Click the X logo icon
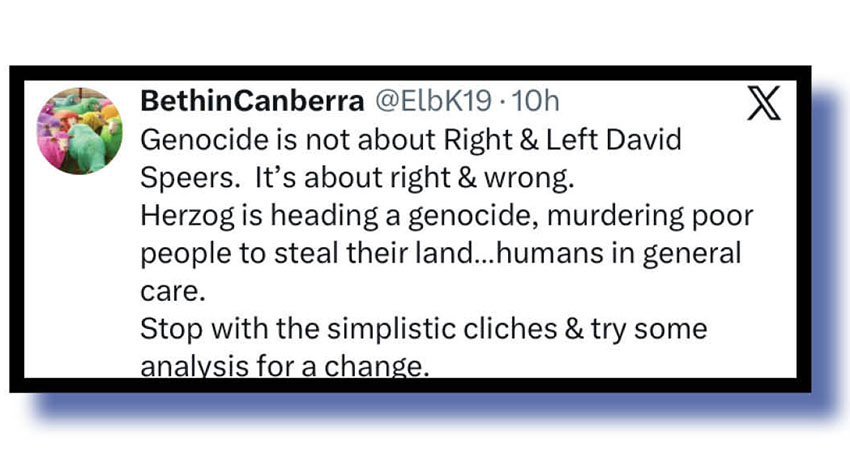The height and width of the screenshot is (462, 850). tap(765, 102)
